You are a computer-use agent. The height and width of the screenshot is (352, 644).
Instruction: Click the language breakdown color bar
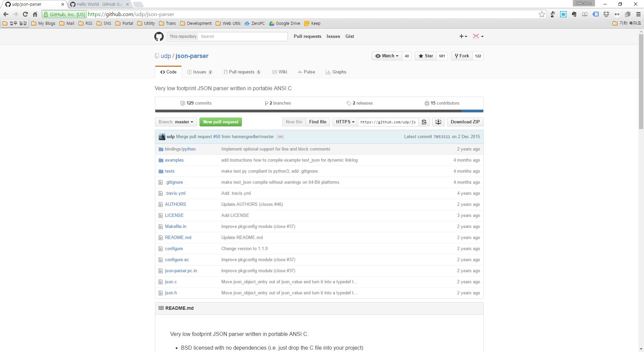319,111
